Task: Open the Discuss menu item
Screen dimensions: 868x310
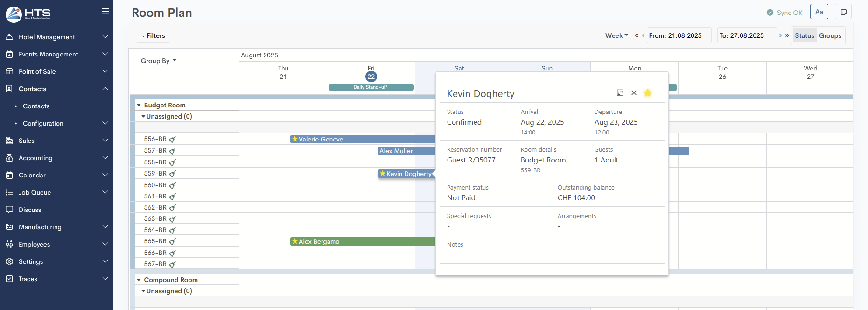Action: pos(30,210)
